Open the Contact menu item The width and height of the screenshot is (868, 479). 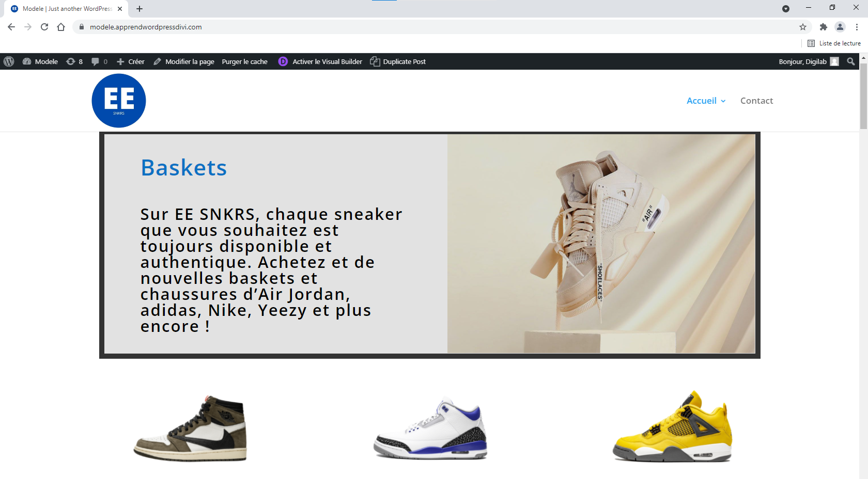click(x=756, y=101)
